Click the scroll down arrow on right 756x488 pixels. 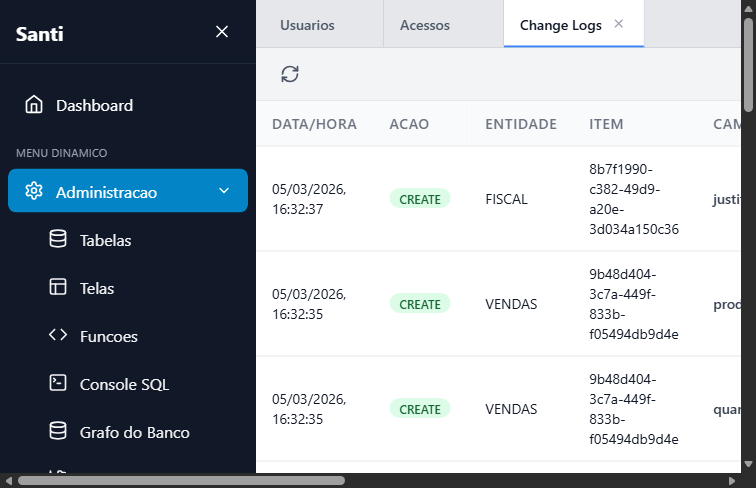tap(748, 464)
